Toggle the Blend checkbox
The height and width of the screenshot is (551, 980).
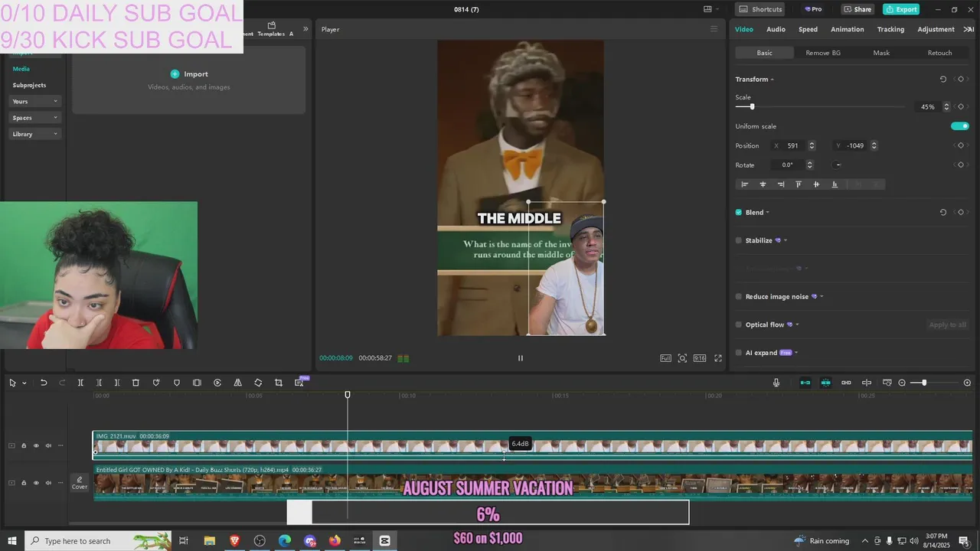tap(739, 213)
